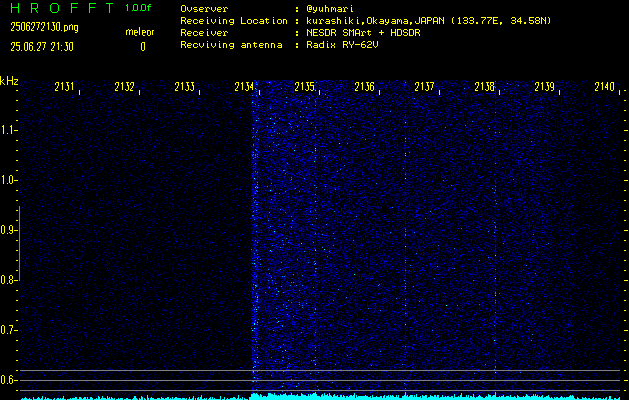
Task: Click the 2134 time marker
Action: tap(244, 87)
